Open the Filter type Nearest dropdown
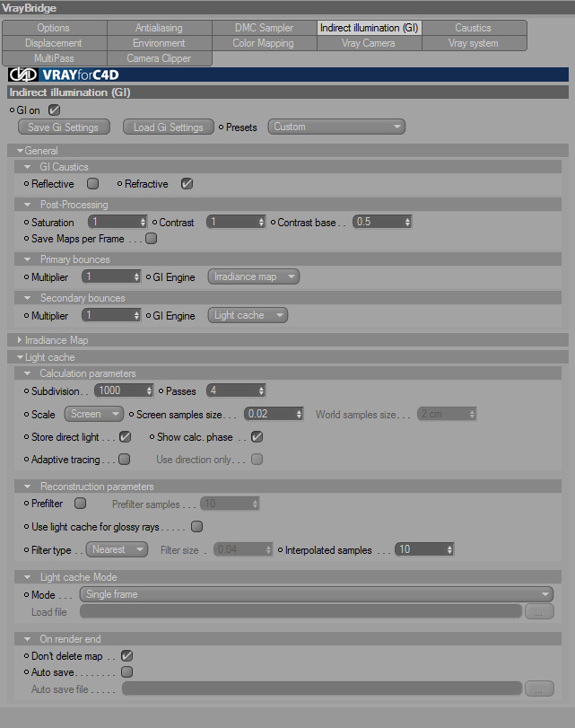The image size is (575, 728). (117, 549)
